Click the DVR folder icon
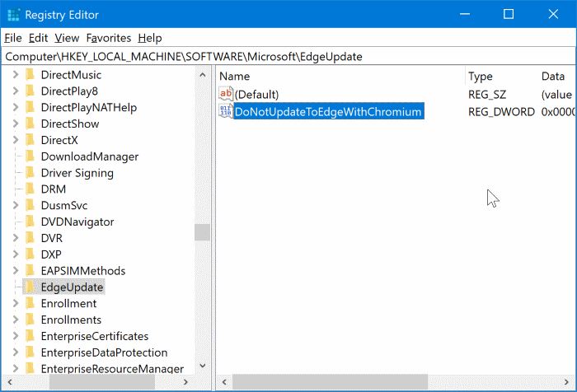Image resolution: width=577 pixels, height=392 pixels. pos(30,238)
